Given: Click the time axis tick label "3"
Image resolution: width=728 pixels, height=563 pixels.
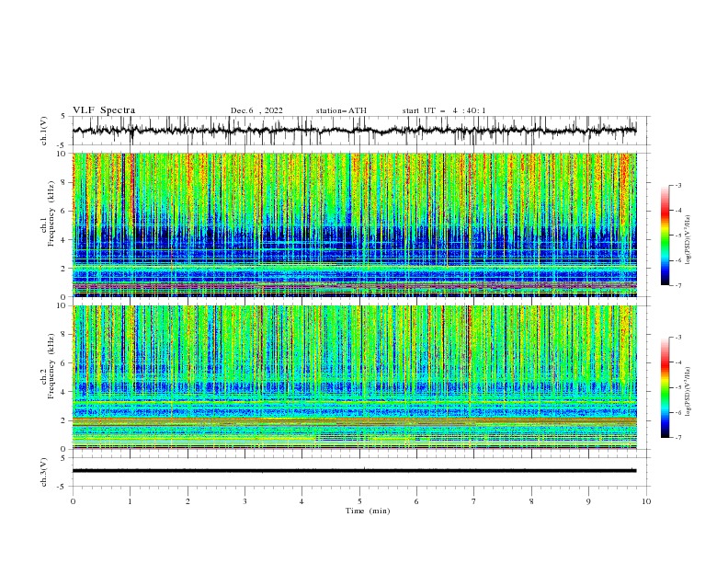Looking at the screenshot, I should tap(245, 501).
